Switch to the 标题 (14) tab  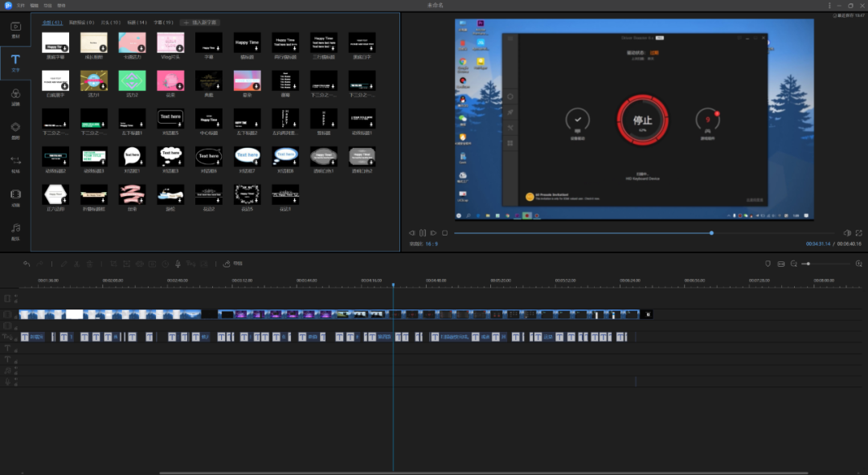point(137,23)
